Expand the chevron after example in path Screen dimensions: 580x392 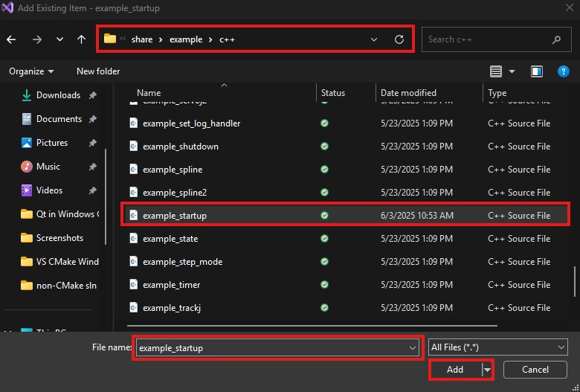210,39
